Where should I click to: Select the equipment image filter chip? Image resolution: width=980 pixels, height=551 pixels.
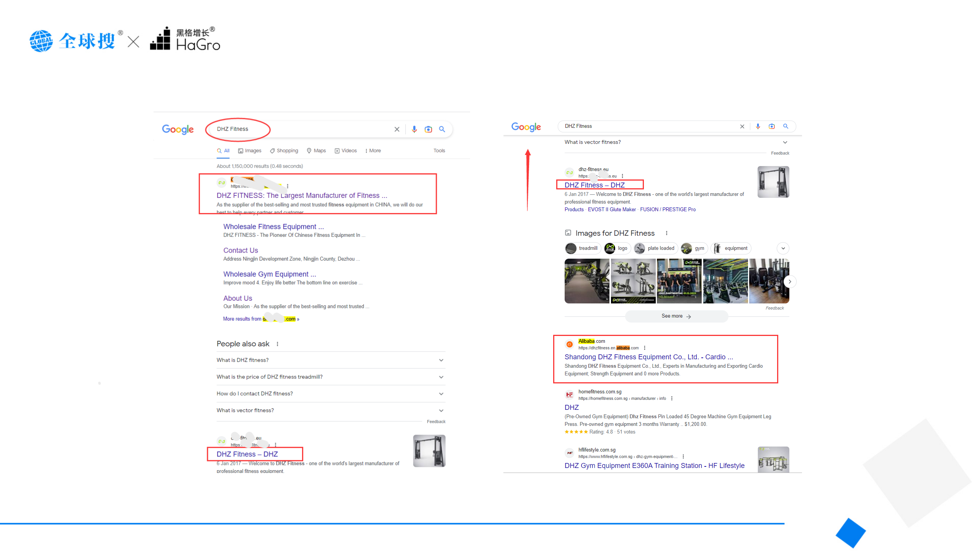(x=731, y=248)
